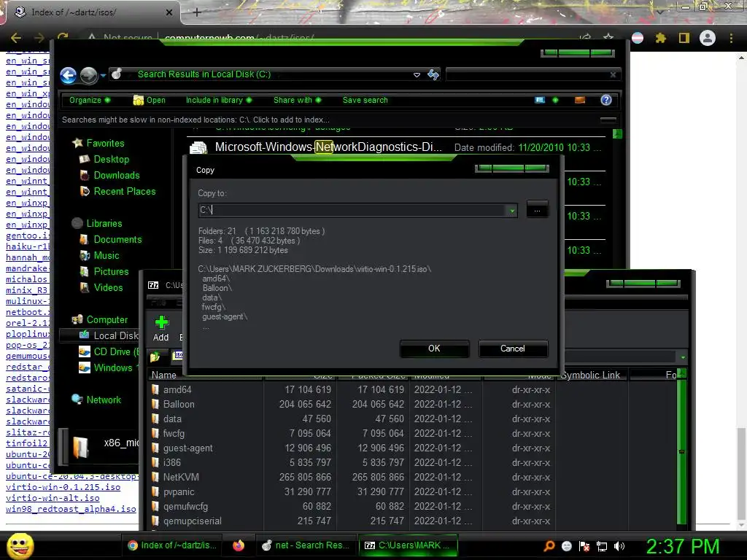The image size is (747, 560).
Task: Open the Favorites star icon in sidebar
Action: pyautogui.click(x=77, y=143)
